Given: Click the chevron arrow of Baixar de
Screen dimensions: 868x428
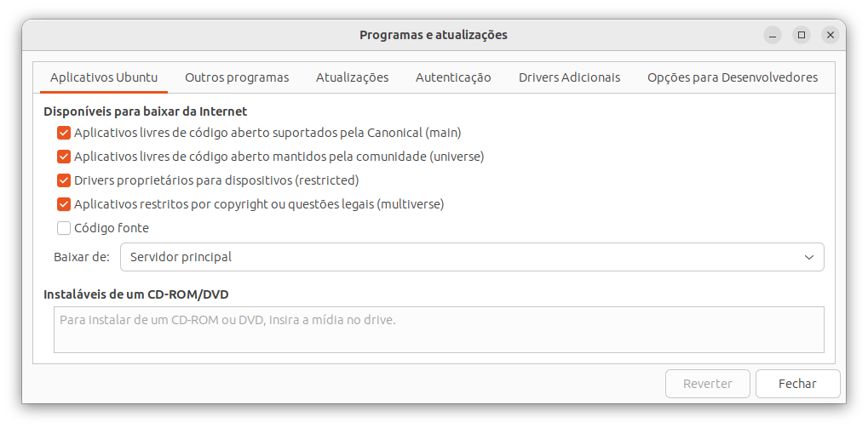Looking at the screenshot, I should click(x=808, y=257).
